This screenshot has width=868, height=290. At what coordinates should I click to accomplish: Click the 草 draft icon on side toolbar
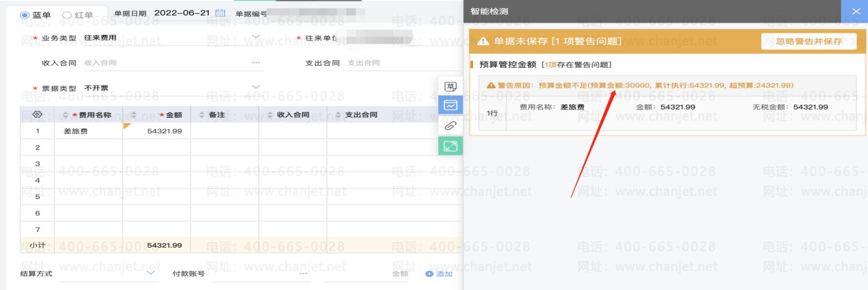tap(450, 86)
